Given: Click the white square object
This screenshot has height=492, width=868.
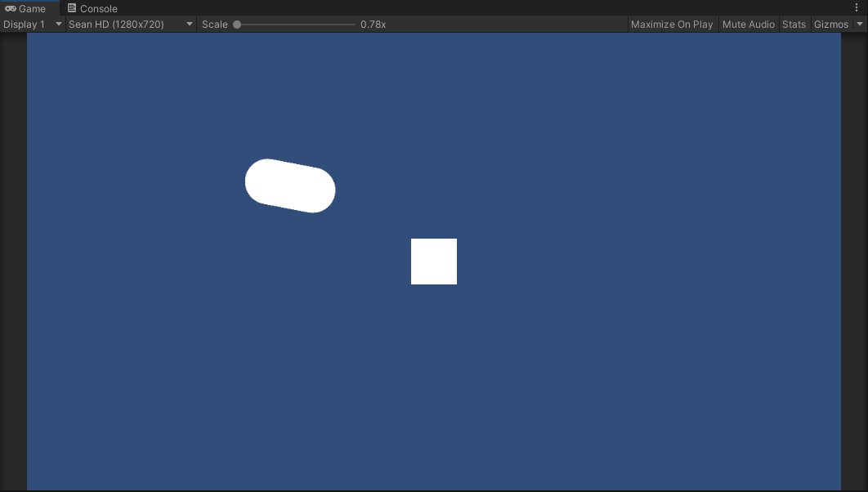Looking at the screenshot, I should click(x=434, y=262).
